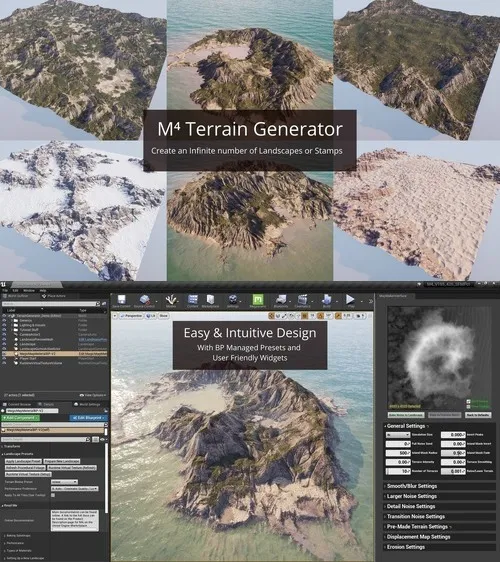Click the Details eye view-options icon
This screenshot has height=562, width=500.
pyautogui.click(x=103, y=439)
